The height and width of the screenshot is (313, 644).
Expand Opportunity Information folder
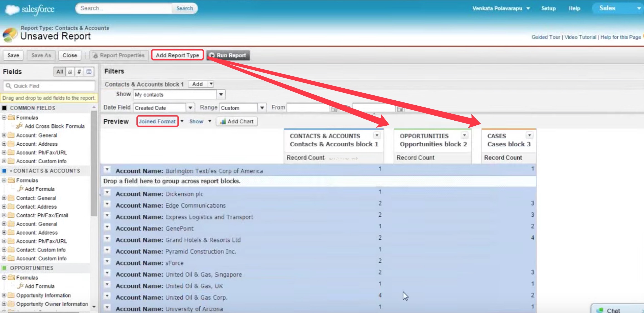coord(4,295)
